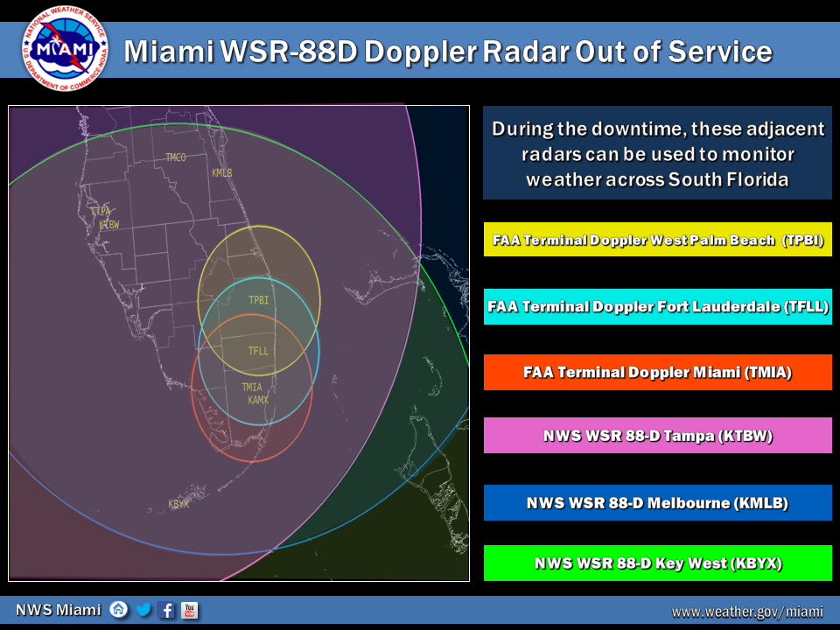The image size is (840, 630).
Task: Click the Miami WSR-88D Radar Out of Service title
Action: click(x=448, y=52)
